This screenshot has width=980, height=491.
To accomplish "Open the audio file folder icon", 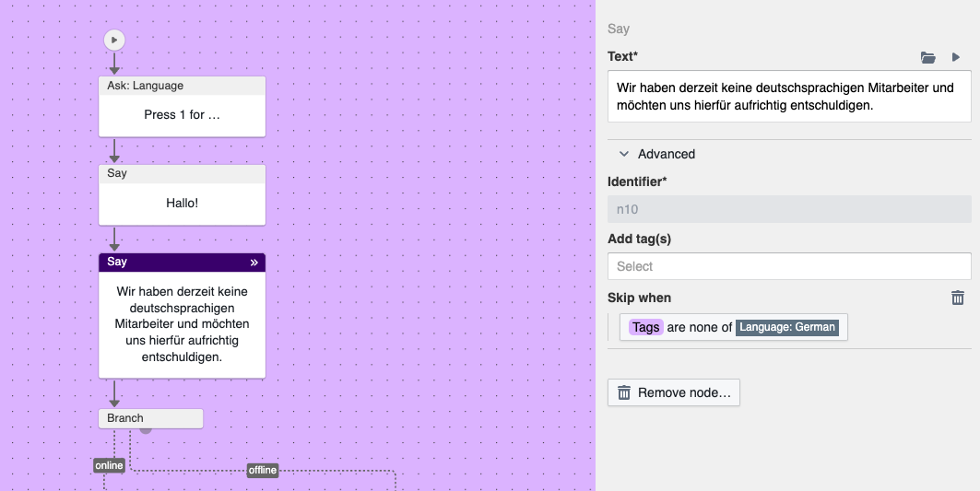I will (928, 57).
